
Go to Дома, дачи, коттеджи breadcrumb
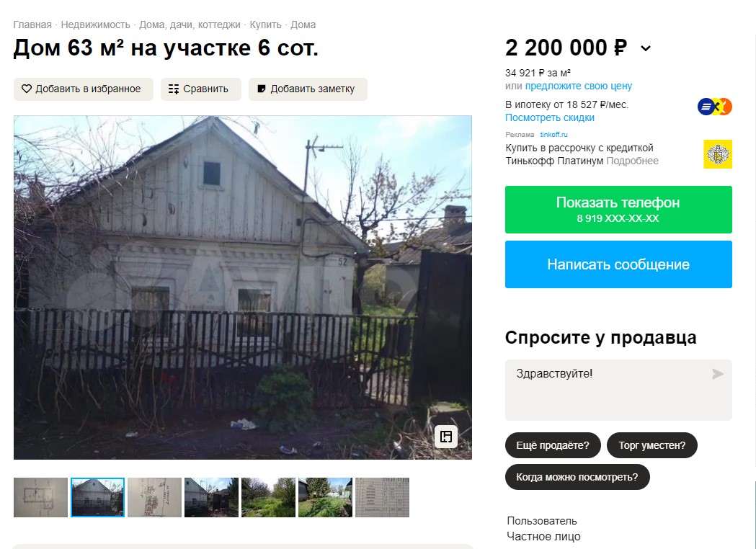[190, 24]
